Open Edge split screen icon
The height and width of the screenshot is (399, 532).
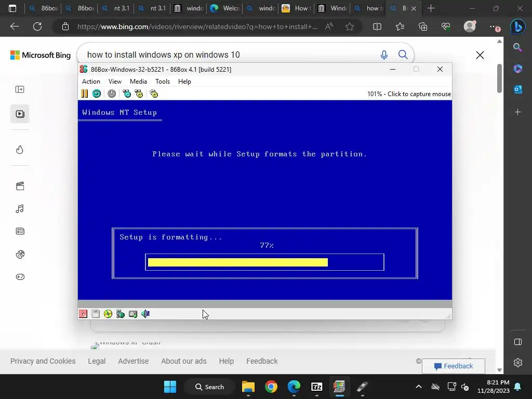point(377,26)
